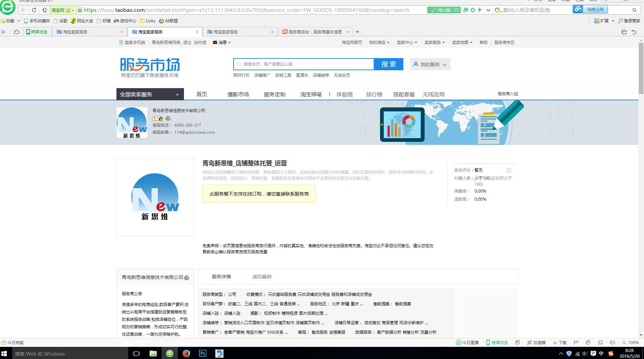Open 淘宝网首页 link
This screenshot has height=359, width=644.
click(x=352, y=42)
